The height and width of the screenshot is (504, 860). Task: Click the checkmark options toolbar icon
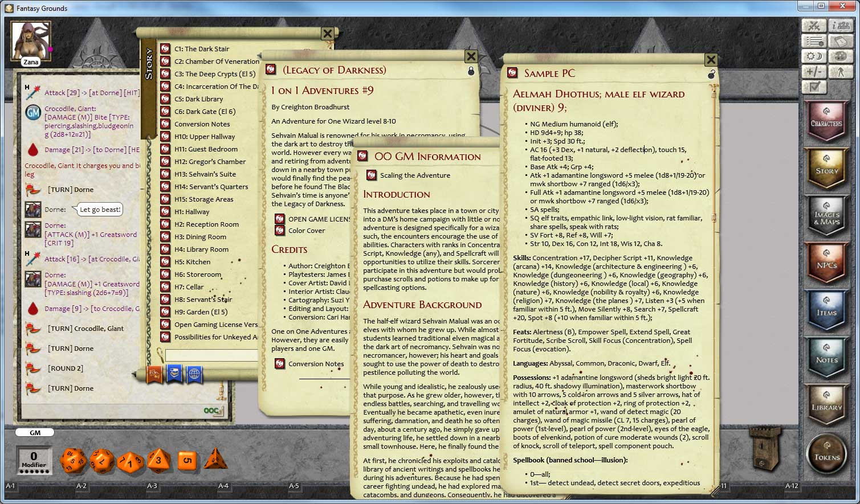tap(813, 87)
